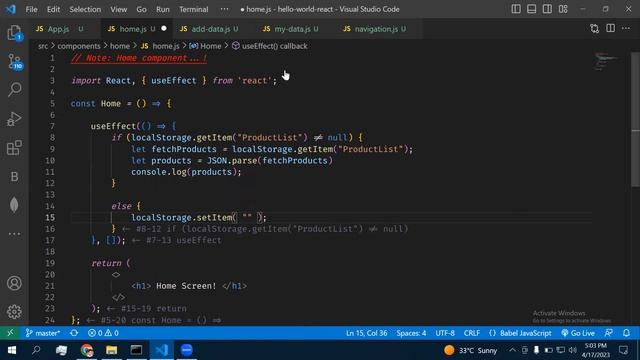
Task: Open the volume control in system tray
Action: coord(573,350)
